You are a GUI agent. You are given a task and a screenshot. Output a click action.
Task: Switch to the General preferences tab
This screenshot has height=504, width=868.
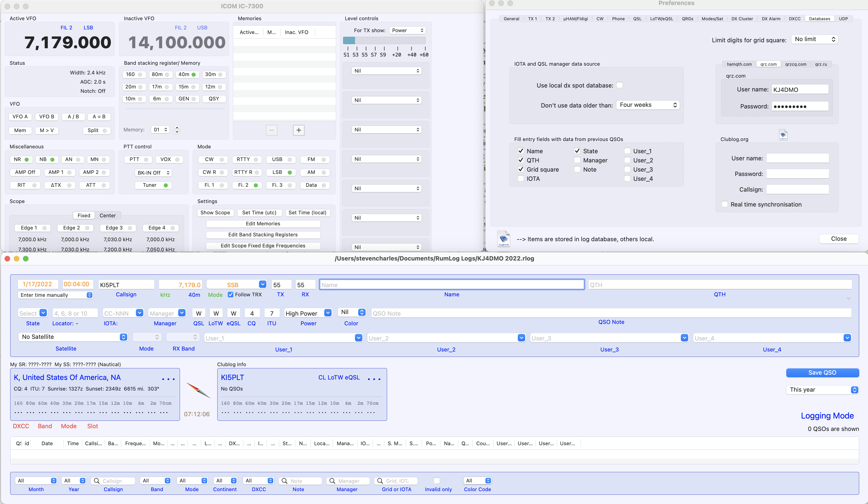coord(511,19)
